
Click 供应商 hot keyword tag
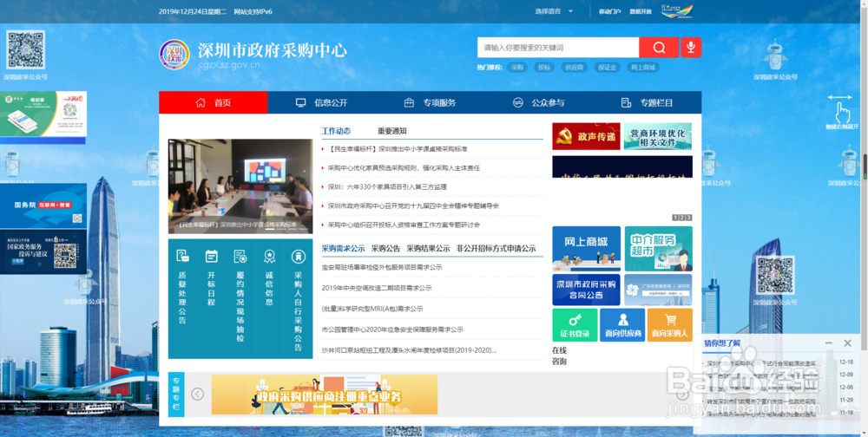(x=574, y=68)
